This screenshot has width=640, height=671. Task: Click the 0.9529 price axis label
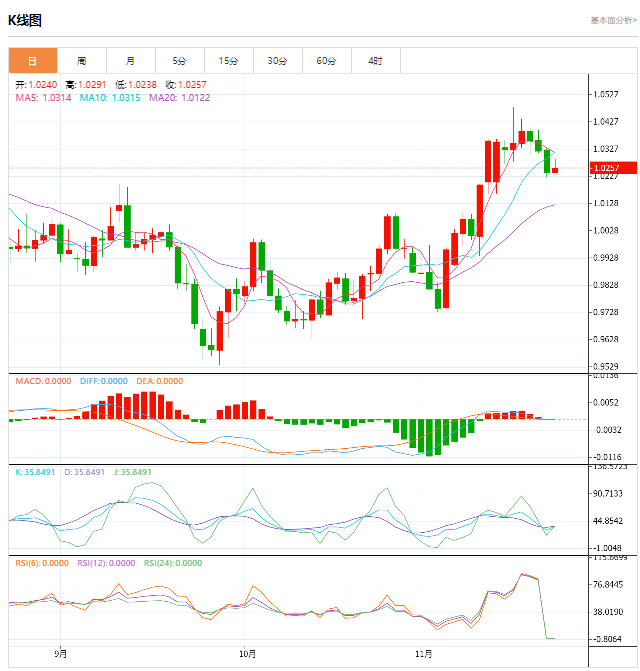(x=605, y=366)
